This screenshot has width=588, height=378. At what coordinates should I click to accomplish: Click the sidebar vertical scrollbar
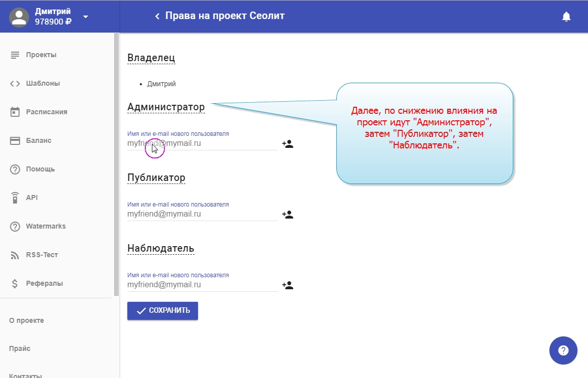116,165
